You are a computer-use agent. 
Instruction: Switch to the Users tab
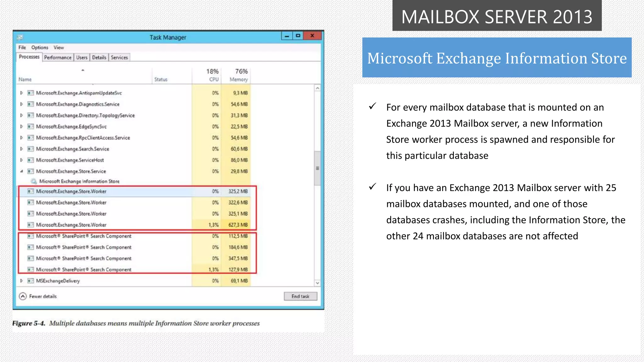click(82, 58)
